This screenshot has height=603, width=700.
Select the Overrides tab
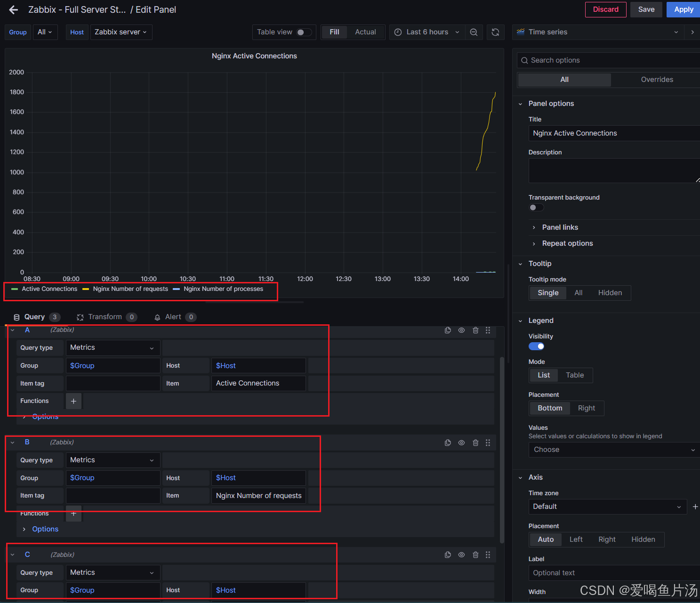pos(657,80)
